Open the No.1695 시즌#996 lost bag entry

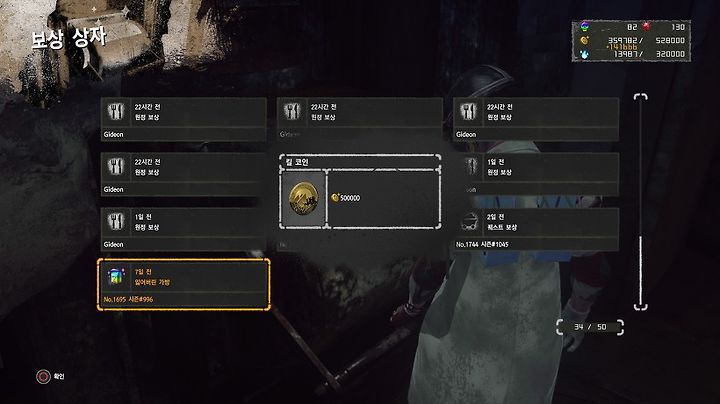pos(183,285)
